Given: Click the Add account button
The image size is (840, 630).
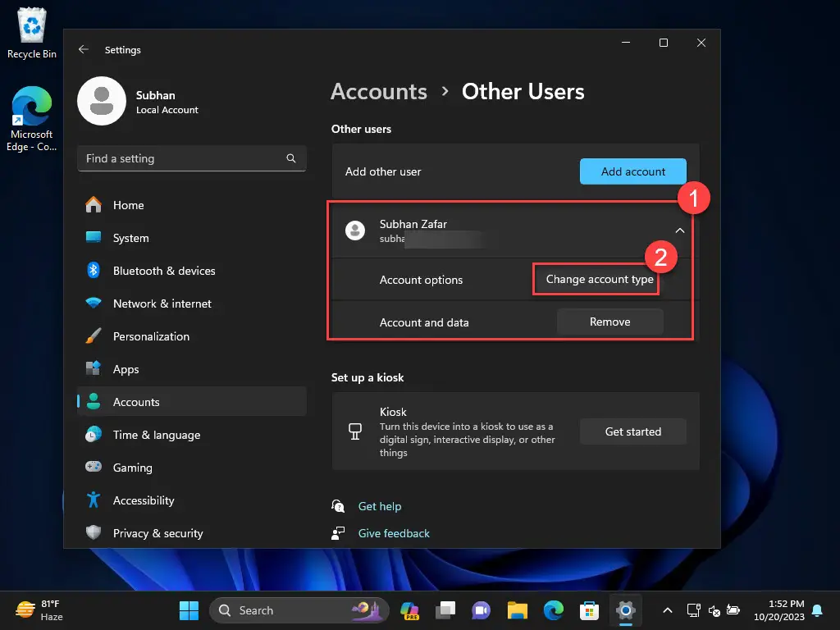Looking at the screenshot, I should (632, 171).
